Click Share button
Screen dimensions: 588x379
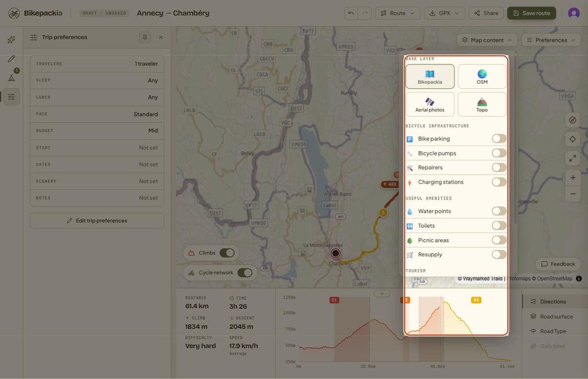coord(486,13)
